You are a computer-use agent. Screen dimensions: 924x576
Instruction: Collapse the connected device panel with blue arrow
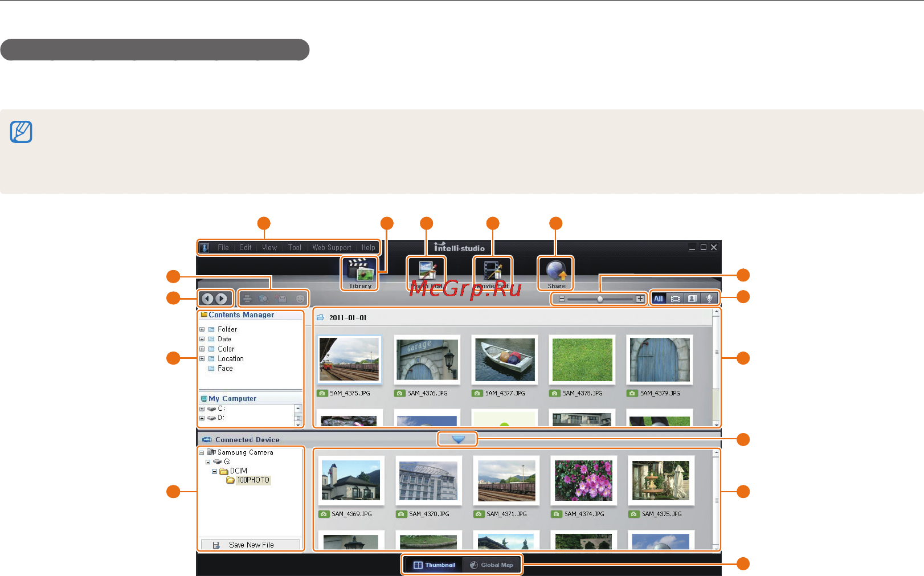point(458,439)
